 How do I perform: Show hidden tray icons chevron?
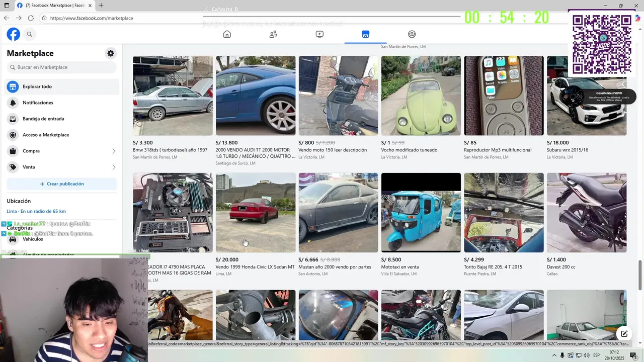pyautogui.click(x=554, y=355)
